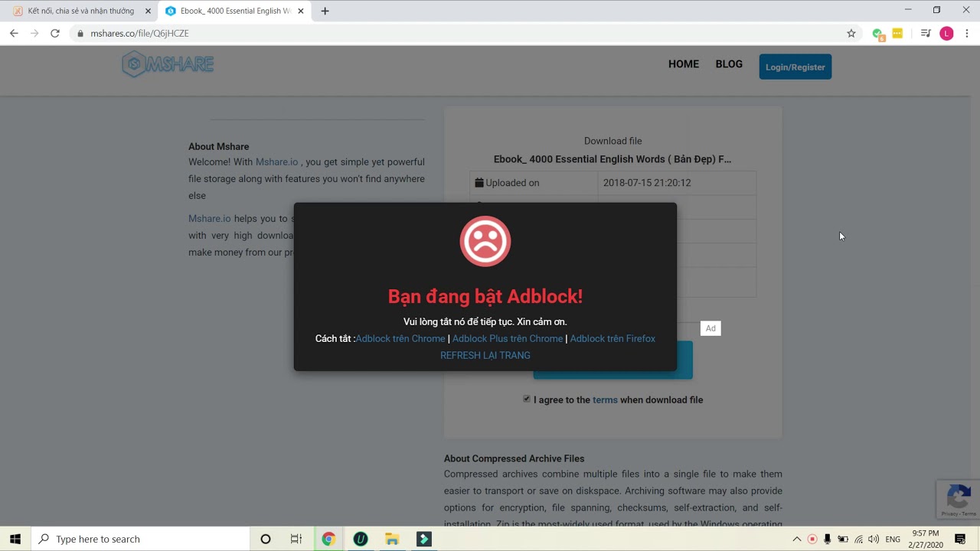Click the microphone icon in the tray
Viewport: 980px width, 551px height.
coord(828,539)
